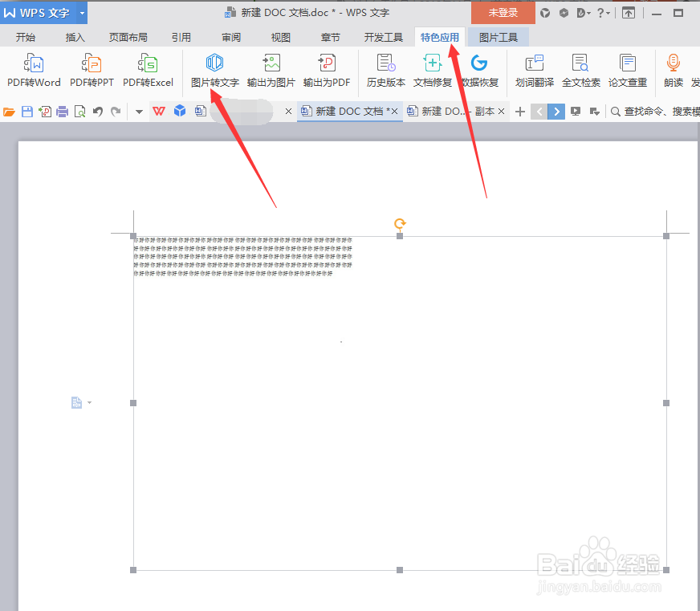
Task: Open 全文检索 search tool
Action: click(581, 71)
